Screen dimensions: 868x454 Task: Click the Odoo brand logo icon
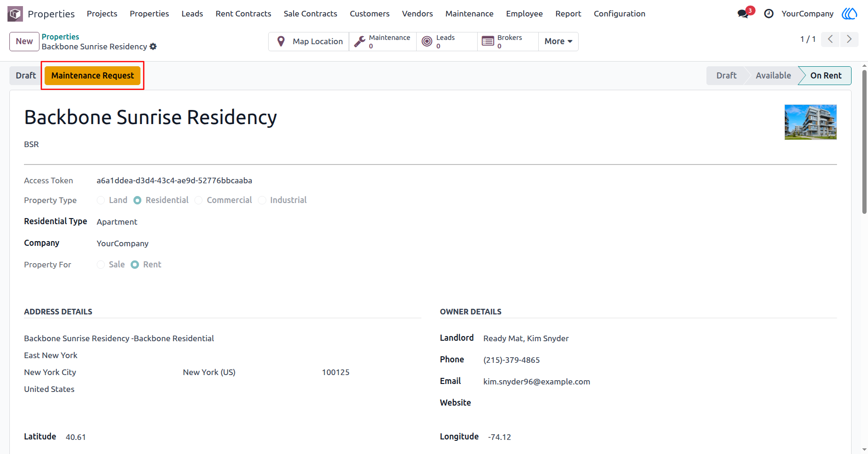coord(849,14)
